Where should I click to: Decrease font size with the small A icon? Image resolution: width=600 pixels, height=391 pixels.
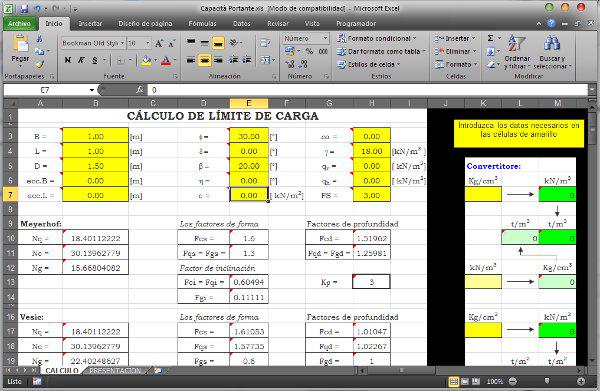pyautogui.click(x=171, y=43)
